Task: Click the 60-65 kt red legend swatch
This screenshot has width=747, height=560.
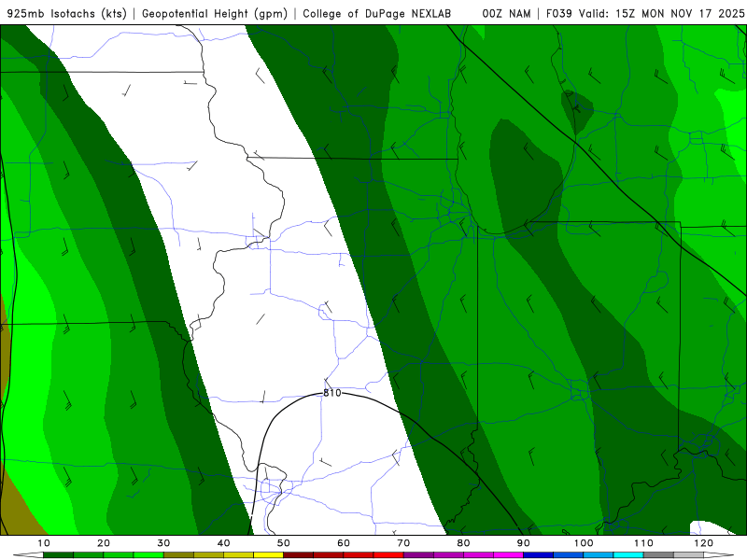Action: click(x=359, y=555)
